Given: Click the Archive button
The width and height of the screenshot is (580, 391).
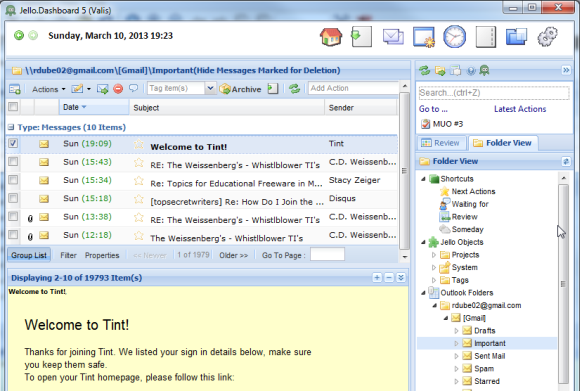Looking at the screenshot, I should (x=240, y=89).
